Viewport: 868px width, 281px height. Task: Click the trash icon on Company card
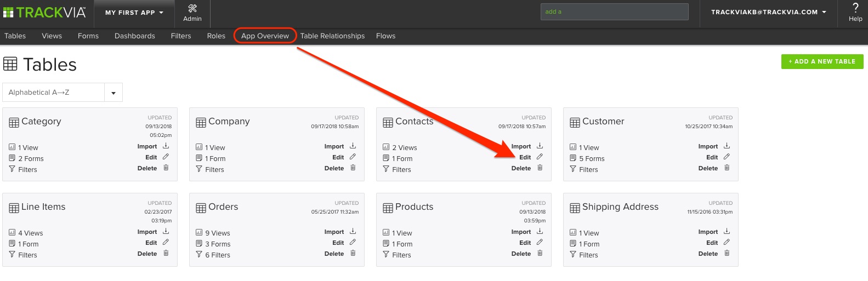[353, 168]
